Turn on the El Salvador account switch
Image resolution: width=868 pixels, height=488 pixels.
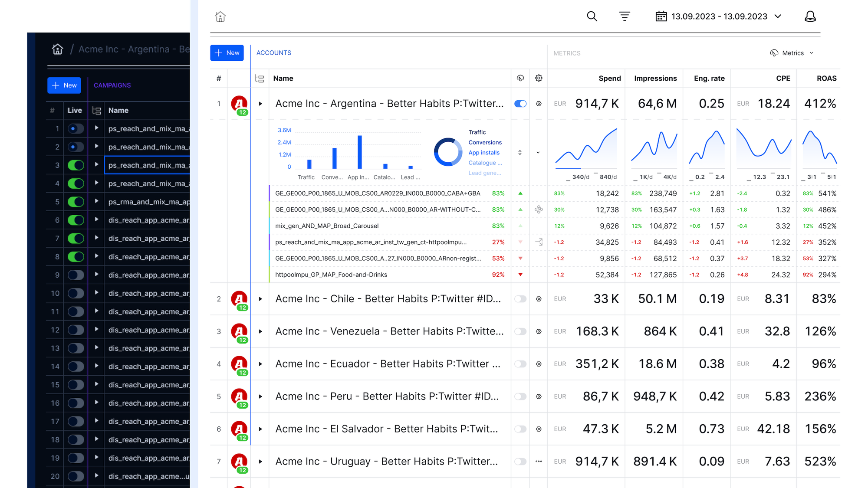click(520, 429)
